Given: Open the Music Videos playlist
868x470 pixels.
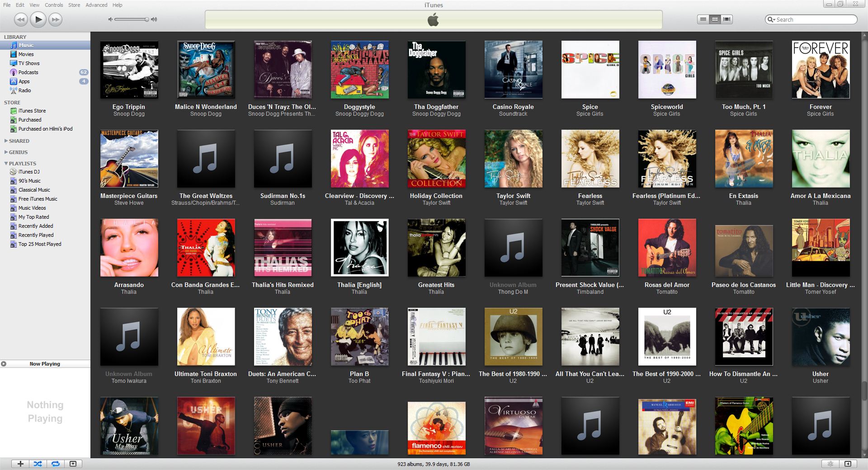Looking at the screenshot, I should click(45, 208).
